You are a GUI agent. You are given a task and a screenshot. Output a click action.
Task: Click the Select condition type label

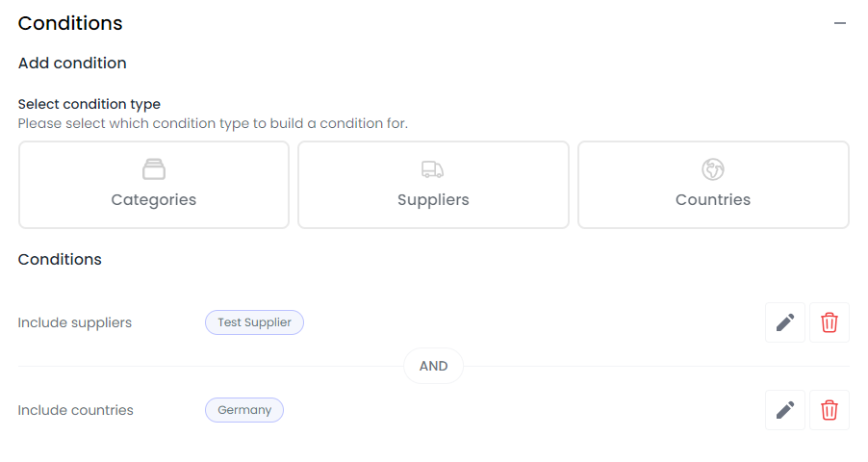coord(89,104)
